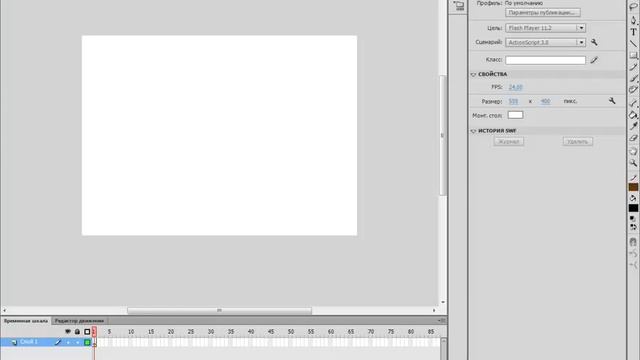Select the Text tool
Screen dimensions: 640x360
pos(633,32)
